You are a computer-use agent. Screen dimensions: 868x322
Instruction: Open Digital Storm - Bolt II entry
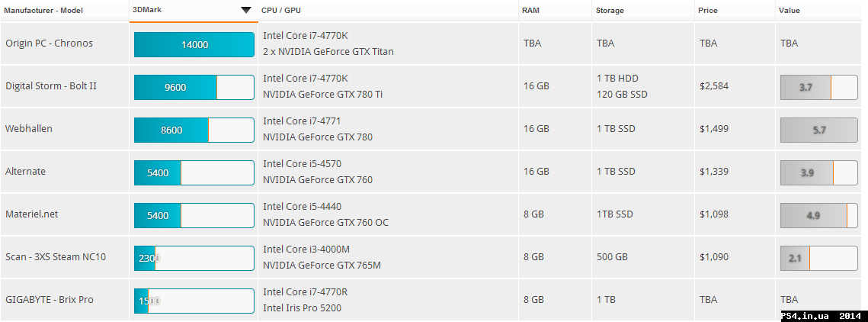click(51, 86)
